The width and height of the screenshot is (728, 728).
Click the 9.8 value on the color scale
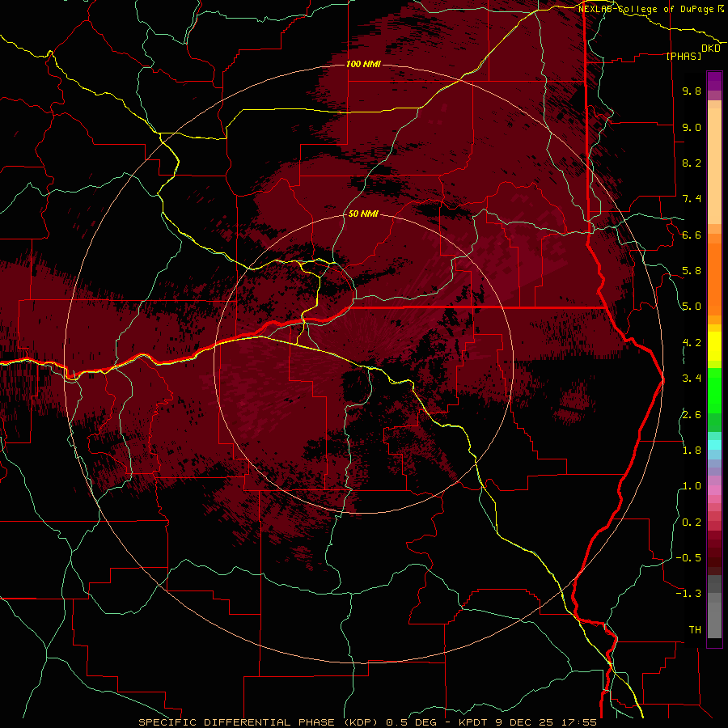tap(692, 91)
